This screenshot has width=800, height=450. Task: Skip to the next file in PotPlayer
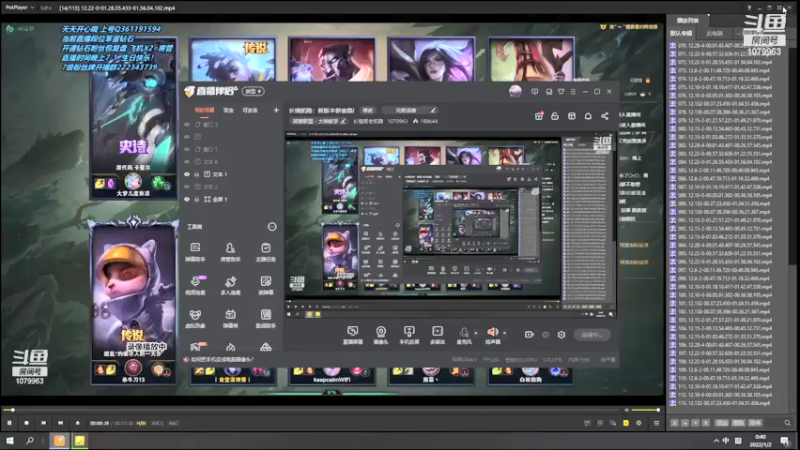click(60, 423)
